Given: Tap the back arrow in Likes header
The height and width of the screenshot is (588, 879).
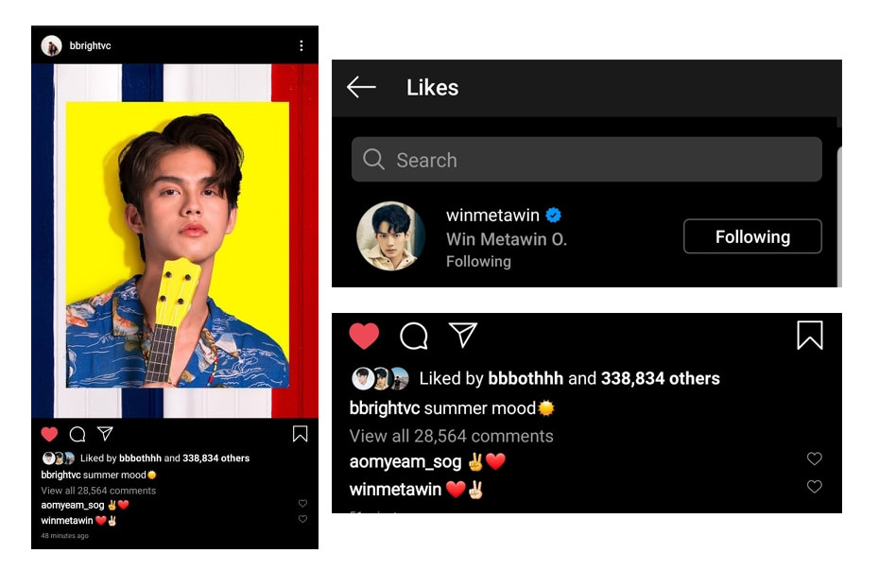Looking at the screenshot, I should tap(361, 88).
